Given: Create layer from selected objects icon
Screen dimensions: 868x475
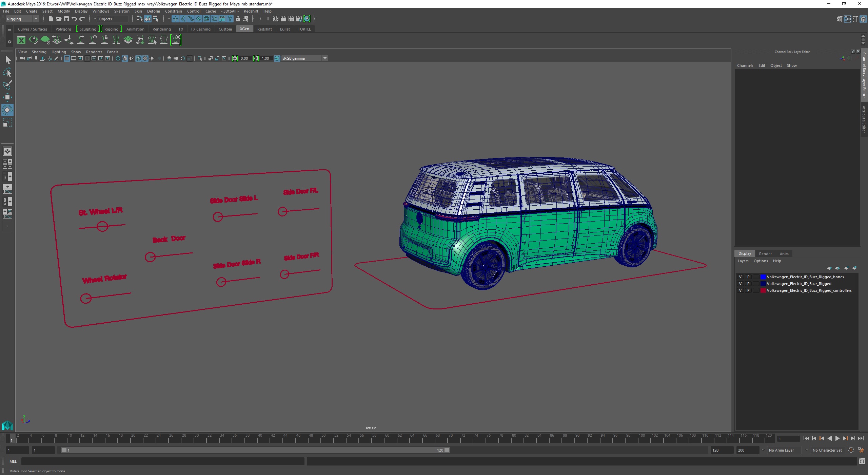Looking at the screenshot, I should (854, 268).
